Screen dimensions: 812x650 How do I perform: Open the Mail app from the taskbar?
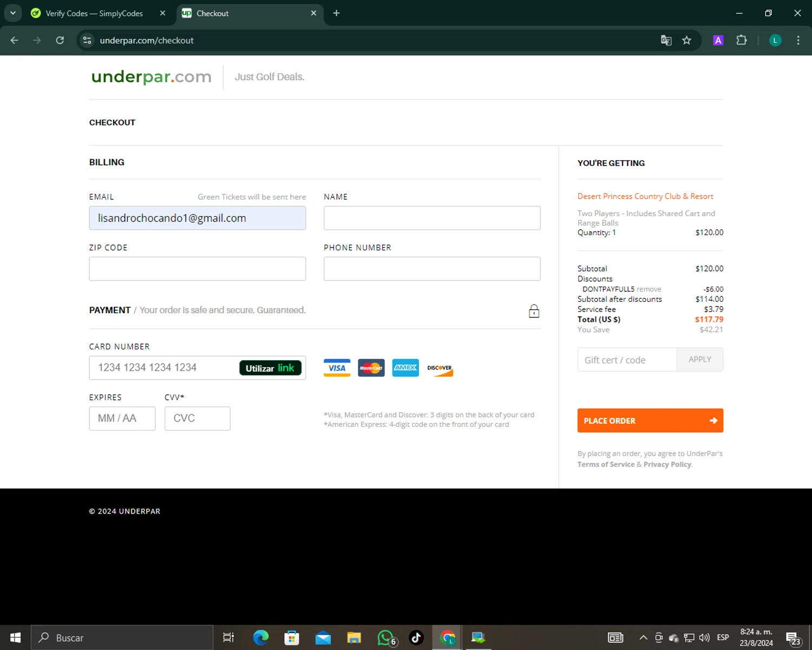[323, 638]
